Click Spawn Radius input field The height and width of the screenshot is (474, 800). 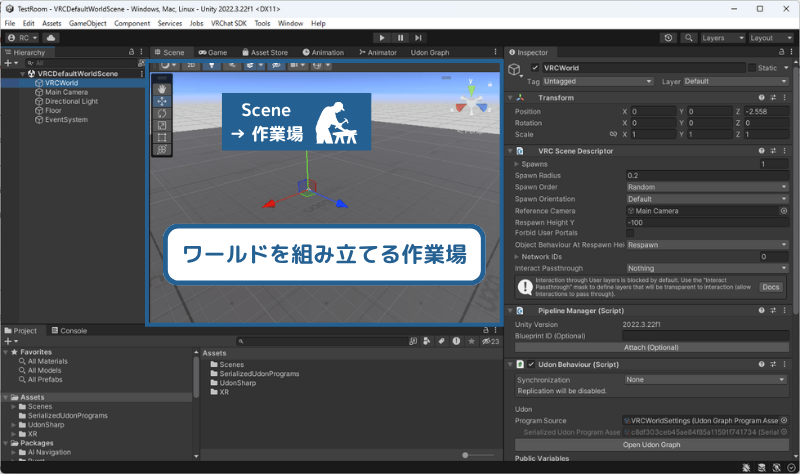tap(708, 176)
